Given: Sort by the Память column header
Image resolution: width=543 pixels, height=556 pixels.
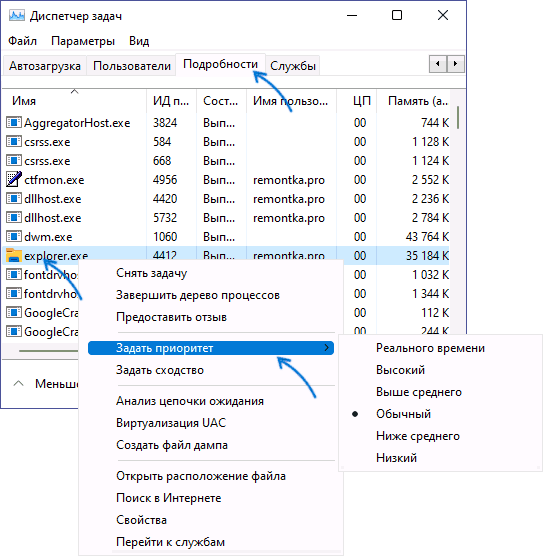Looking at the screenshot, I should (x=414, y=101).
